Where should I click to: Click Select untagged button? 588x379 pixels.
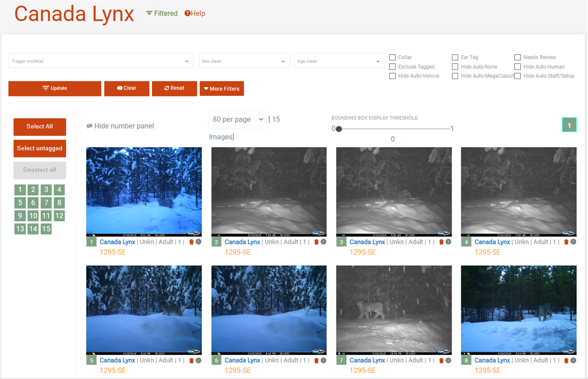[40, 148]
